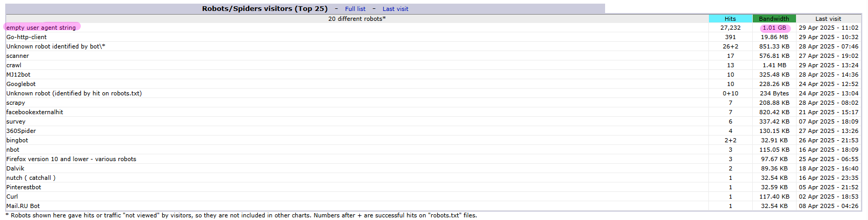Click the 115.05 KB bandwidth value
The width and height of the screenshot is (868, 220).
(774, 150)
